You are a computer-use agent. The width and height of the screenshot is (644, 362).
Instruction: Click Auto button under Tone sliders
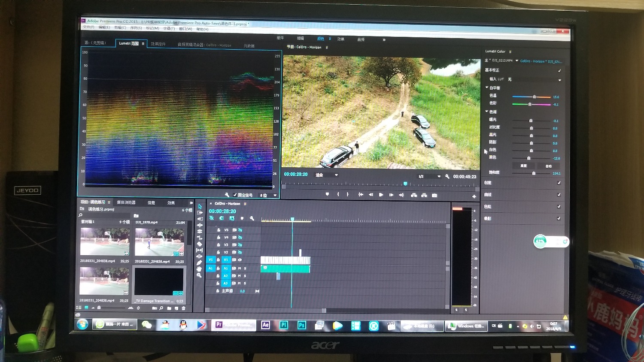coord(548,166)
